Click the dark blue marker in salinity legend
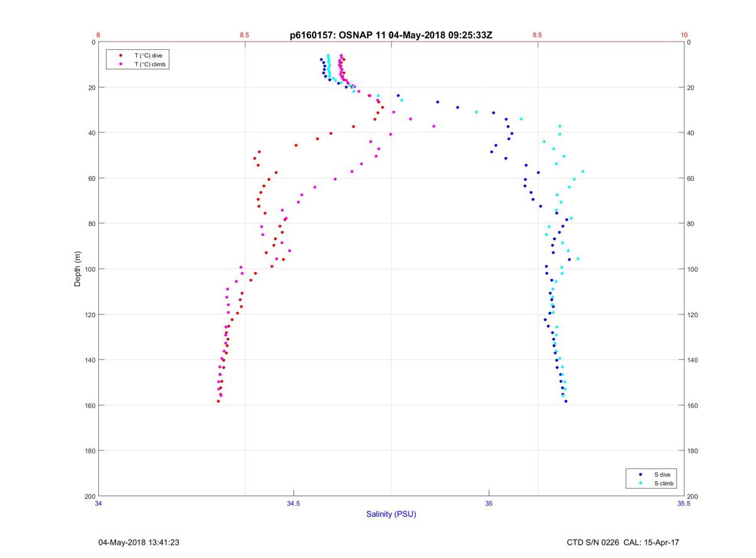The image size is (756, 558). pyautogui.click(x=641, y=474)
